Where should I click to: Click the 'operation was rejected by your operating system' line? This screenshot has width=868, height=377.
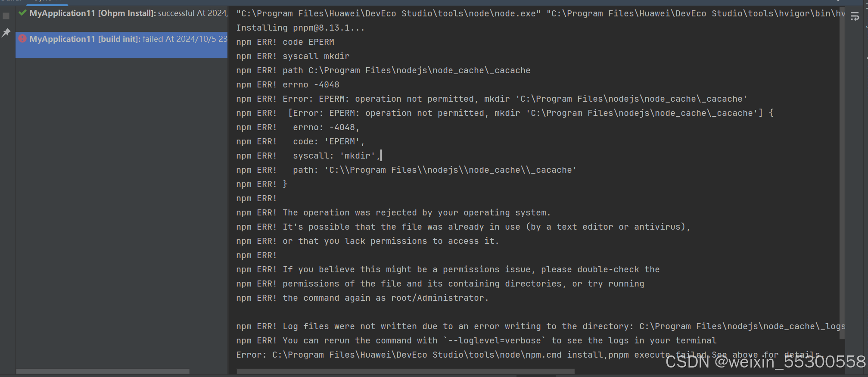393,213
